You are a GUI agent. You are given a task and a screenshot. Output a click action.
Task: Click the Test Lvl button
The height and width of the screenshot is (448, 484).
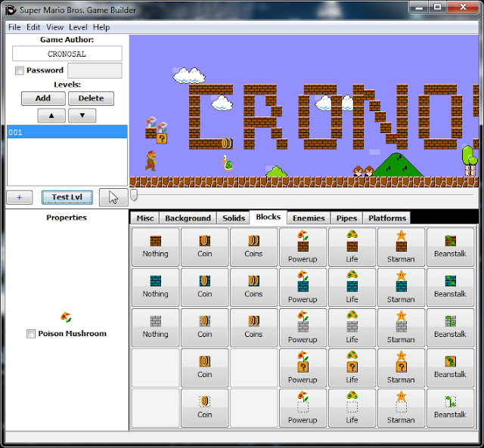[67, 197]
